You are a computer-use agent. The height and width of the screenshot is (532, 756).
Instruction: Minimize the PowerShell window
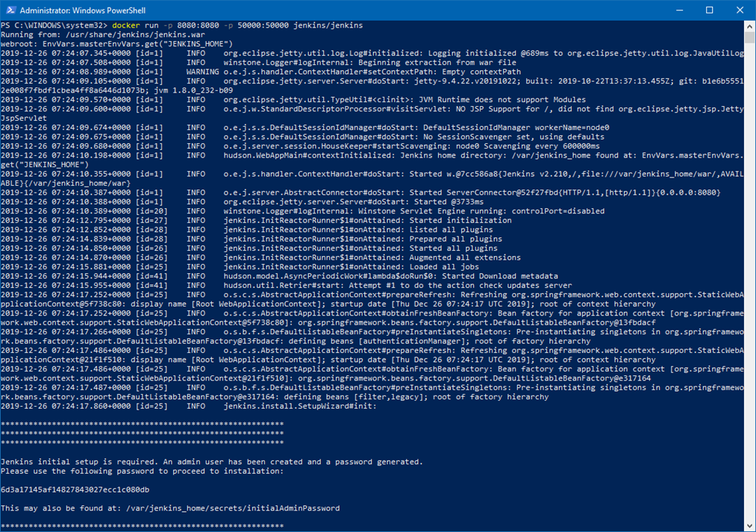(x=679, y=10)
